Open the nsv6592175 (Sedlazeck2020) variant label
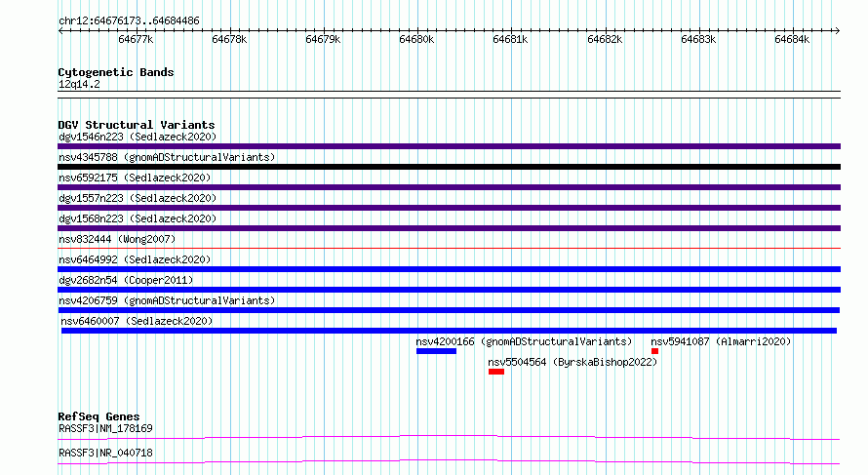Image resolution: width=868 pixels, height=475 pixels. click(135, 178)
